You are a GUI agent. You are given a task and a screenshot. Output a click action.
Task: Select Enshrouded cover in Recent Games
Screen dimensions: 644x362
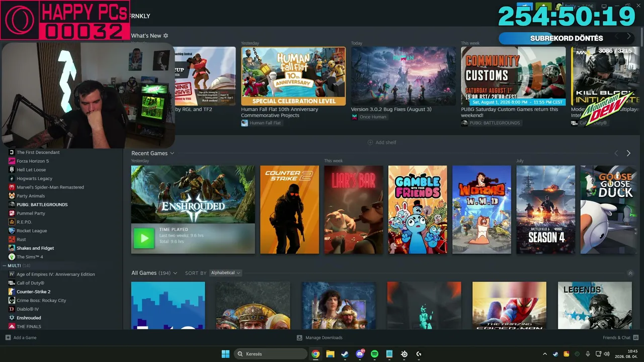(193, 195)
